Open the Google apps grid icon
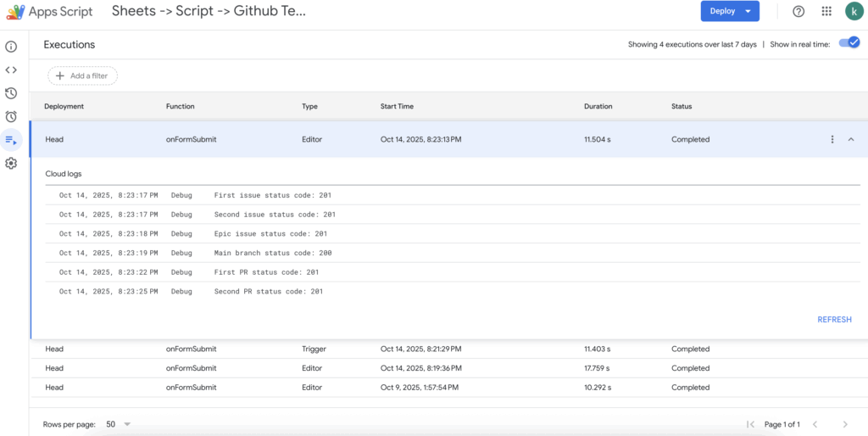 pyautogui.click(x=826, y=12)
